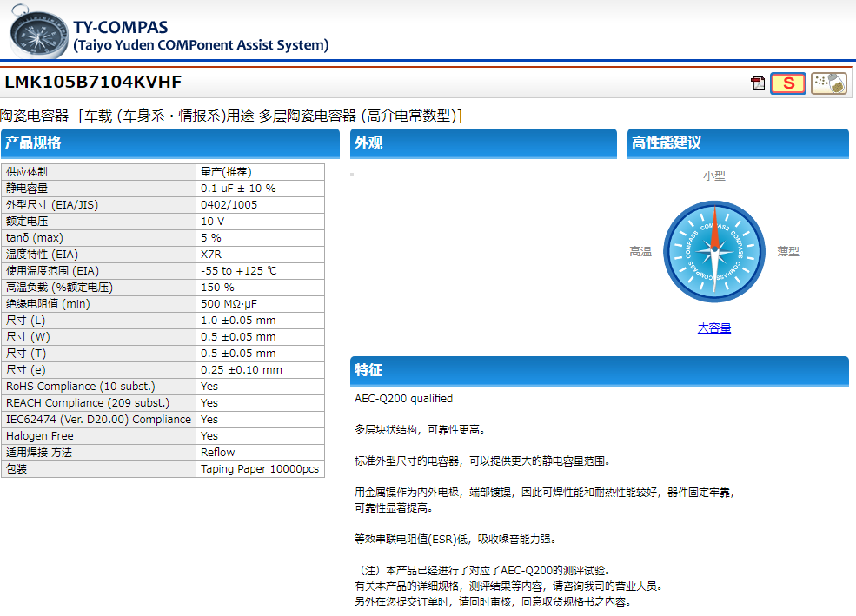Click the component sample icon beside S
The height and width of the screenshot is (616, 856).
[829, 83]
